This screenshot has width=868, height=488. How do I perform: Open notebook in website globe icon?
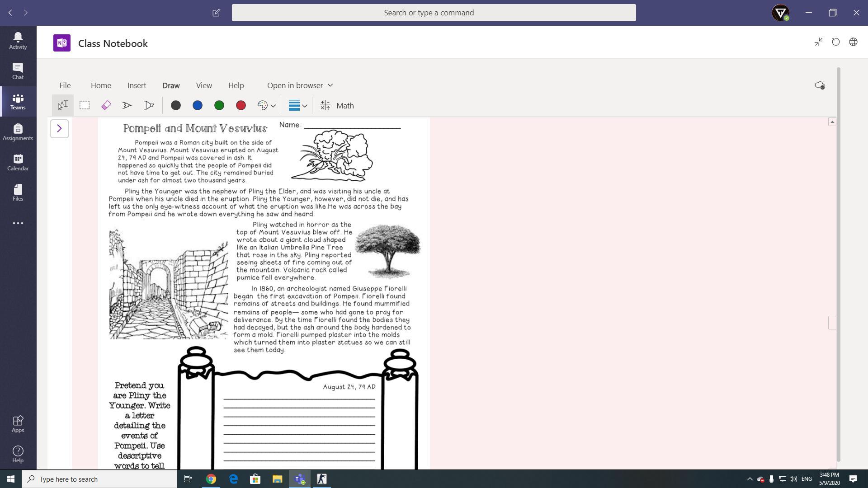[853, 42]
